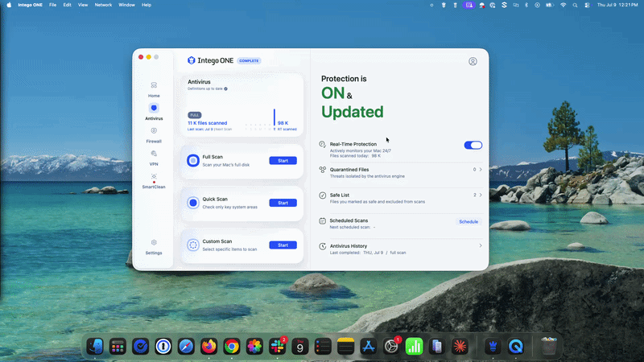Viewport: 644px width, 362px height.
Task: Open Google Chrome in the Dock
Action: click(232, 347)
